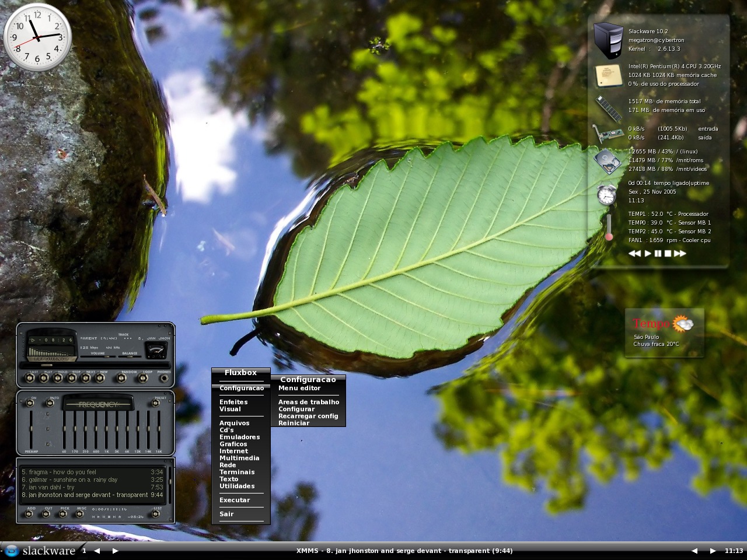The width and height of the screenshot is (747, 560).
Task: Click the frequency spectrum visualizer in XMMS
Action: coord(52,351)
